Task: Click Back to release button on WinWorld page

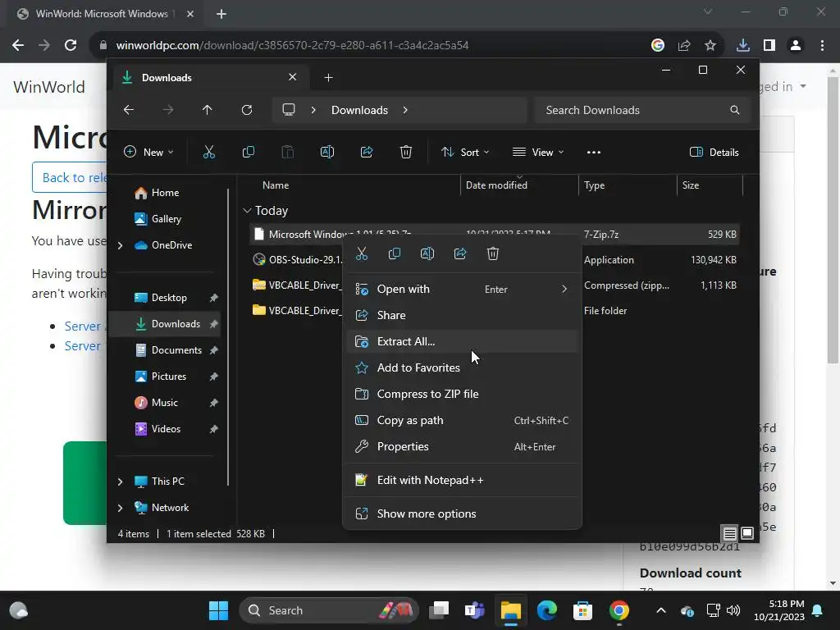Action: (70, 177)
